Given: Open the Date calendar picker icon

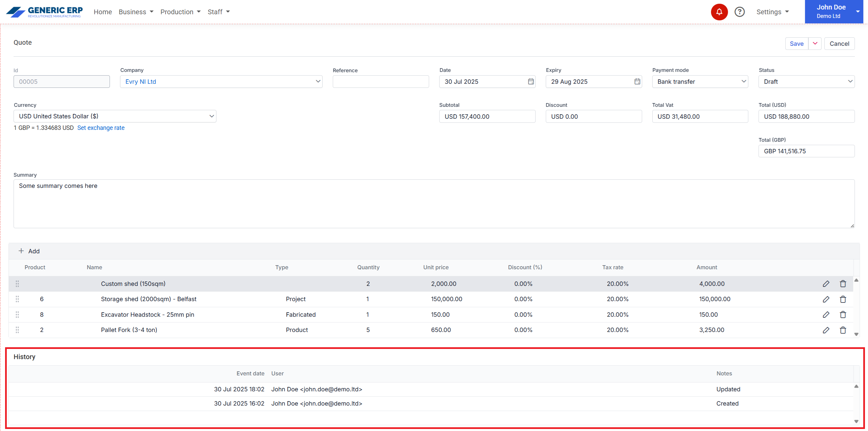Looking at the screenshot, I should pos(531,82).
